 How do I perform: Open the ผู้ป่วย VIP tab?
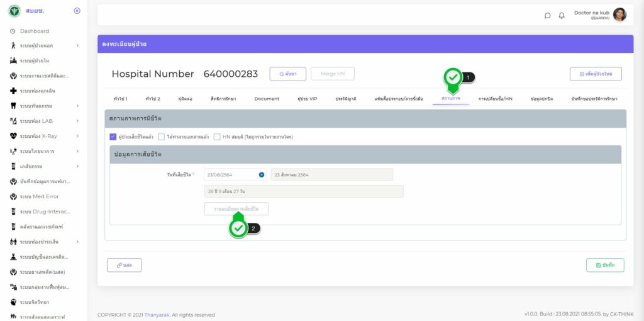coord(307,99)
